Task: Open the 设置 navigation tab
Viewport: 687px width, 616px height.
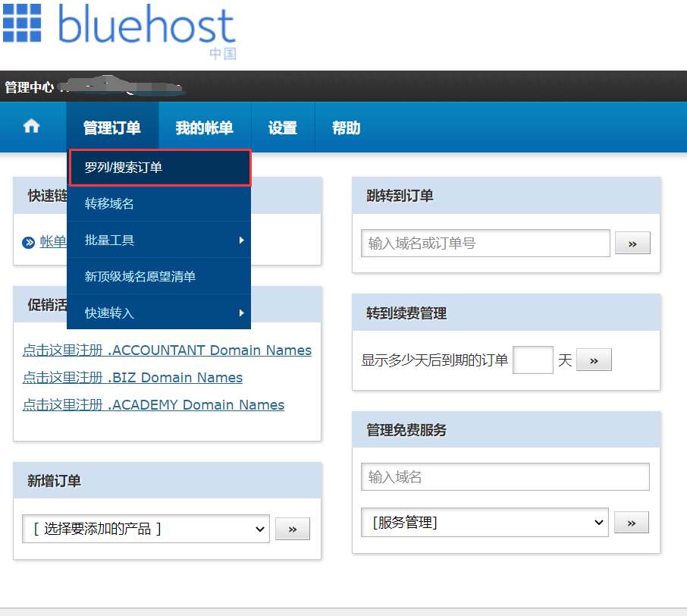Action: point(282,128)
